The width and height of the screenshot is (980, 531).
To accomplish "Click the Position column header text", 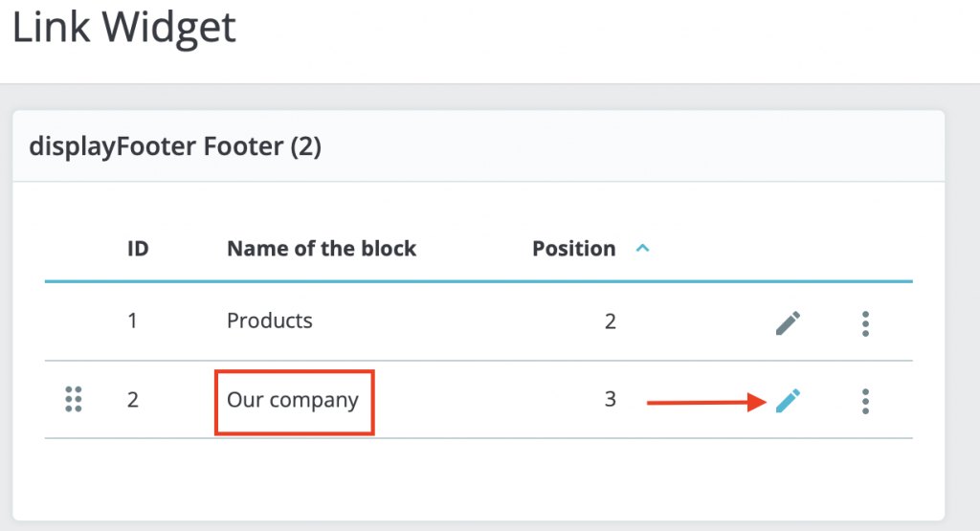I will tap(573, 249).
